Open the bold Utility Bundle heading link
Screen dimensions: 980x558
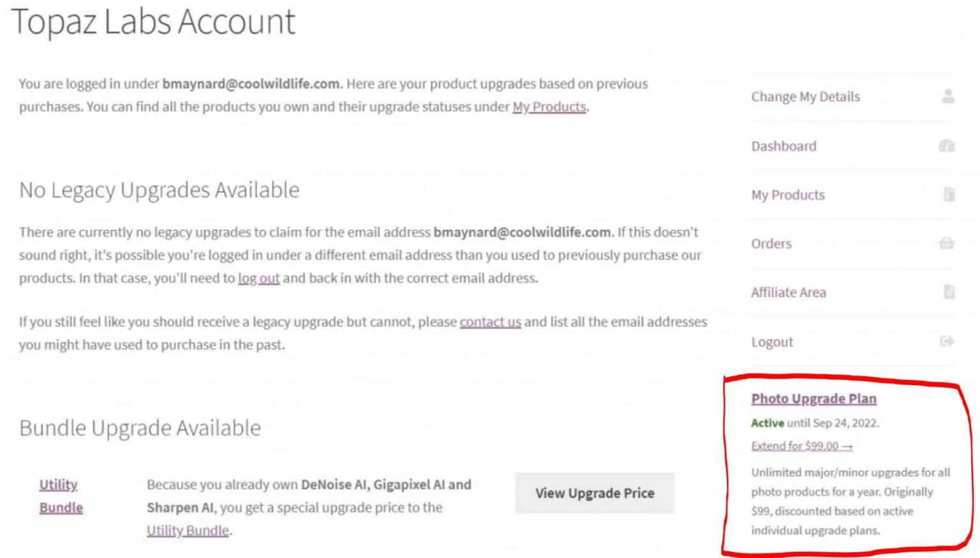point(61,496)
